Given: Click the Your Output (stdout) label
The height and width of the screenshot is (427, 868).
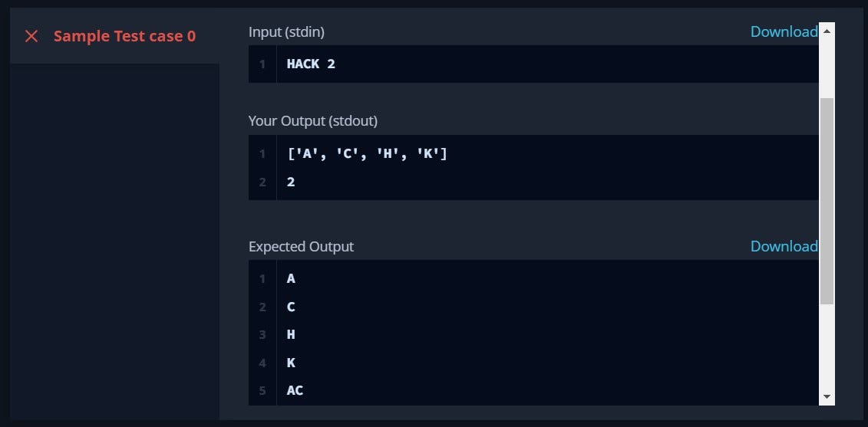Looking at the screenshot, I should (x=313, y=121).
